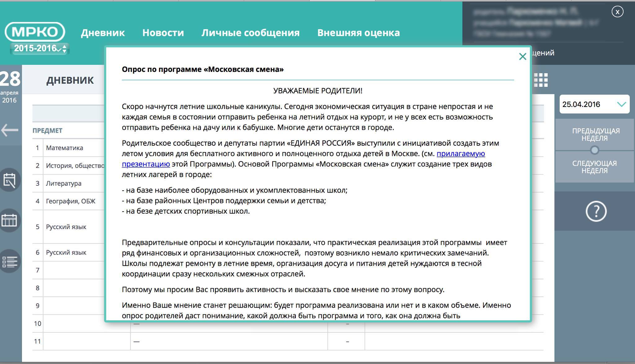The image size is (635, 364).
Task: Open the weekly calendar grid sidebar icon
Action: [x=10, y=220]
